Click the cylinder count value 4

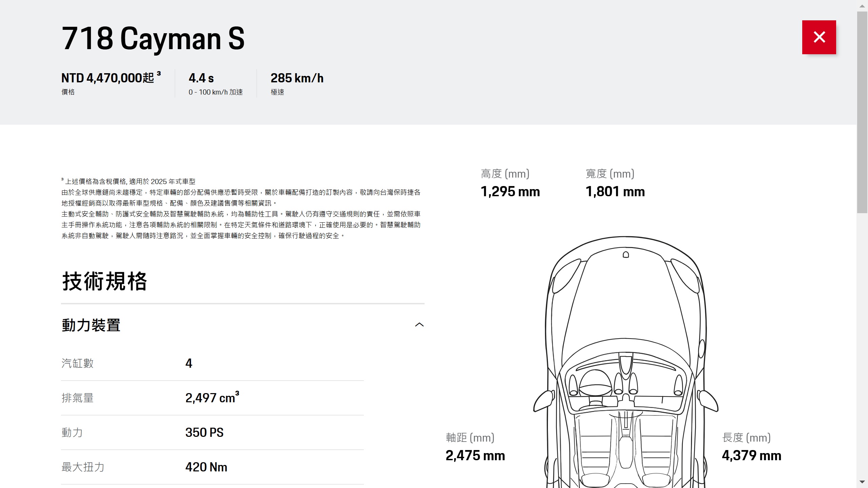click(189, 363)
